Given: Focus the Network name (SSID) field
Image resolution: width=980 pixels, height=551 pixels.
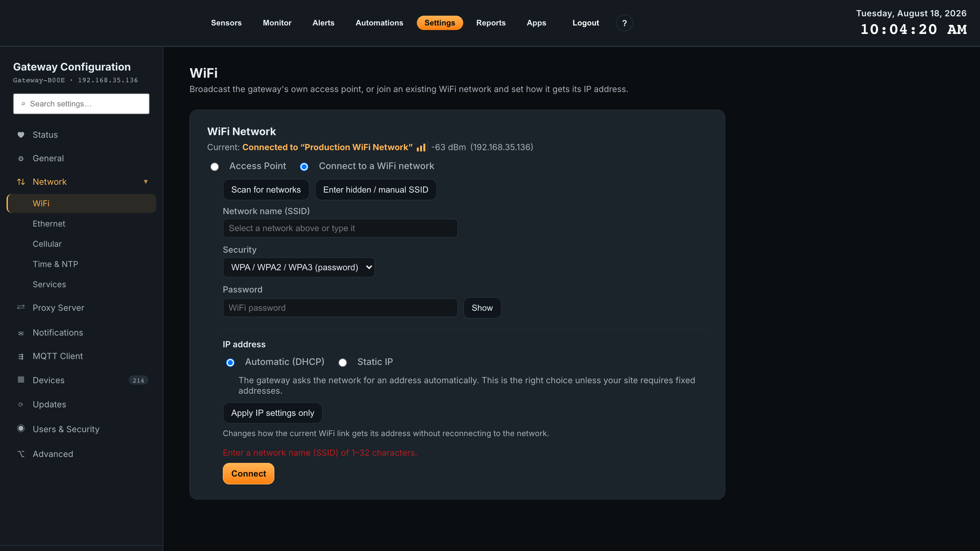Looking at the screenshot, I should 340,228.
